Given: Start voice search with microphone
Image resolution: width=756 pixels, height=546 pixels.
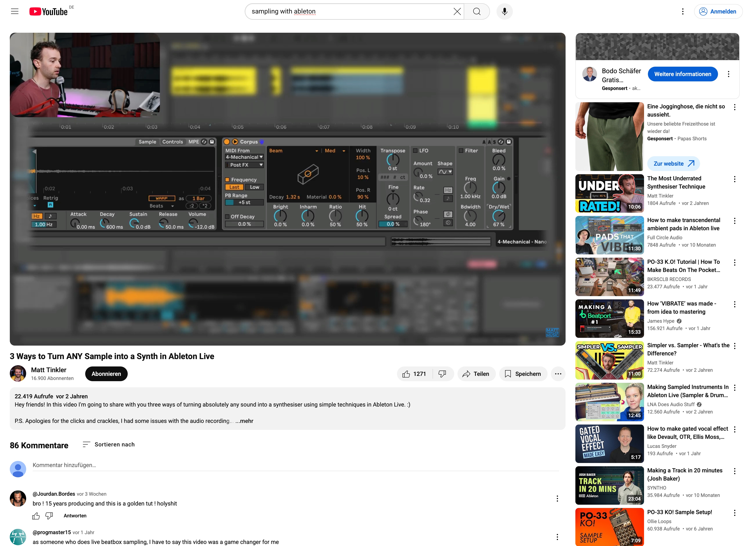Looking at the screenshot, I should pos(504,11).
